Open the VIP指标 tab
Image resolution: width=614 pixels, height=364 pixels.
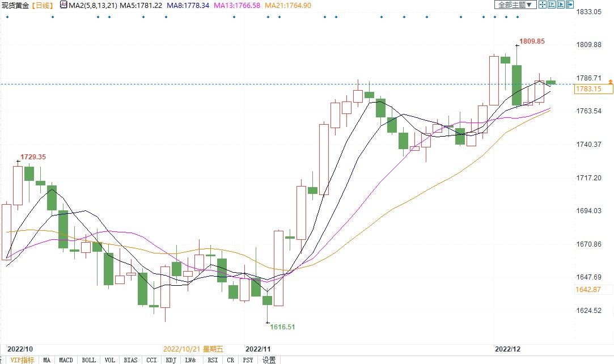[22, 360]
